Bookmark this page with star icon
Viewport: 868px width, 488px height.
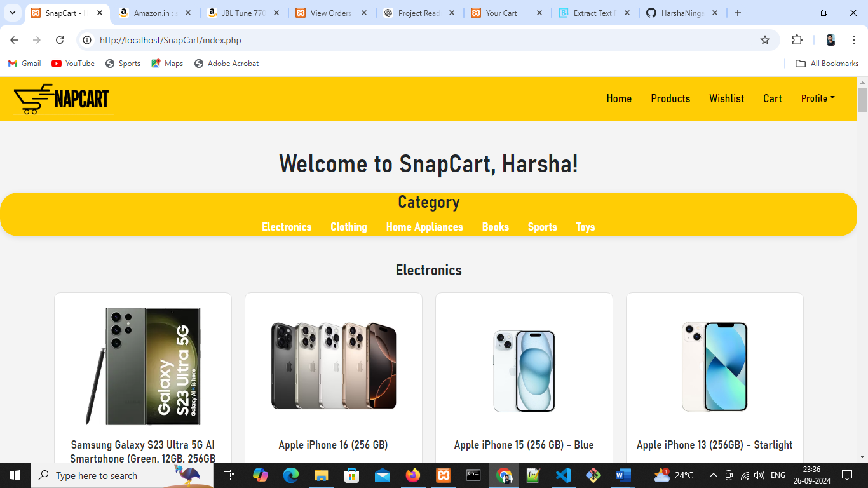point(765,40)
